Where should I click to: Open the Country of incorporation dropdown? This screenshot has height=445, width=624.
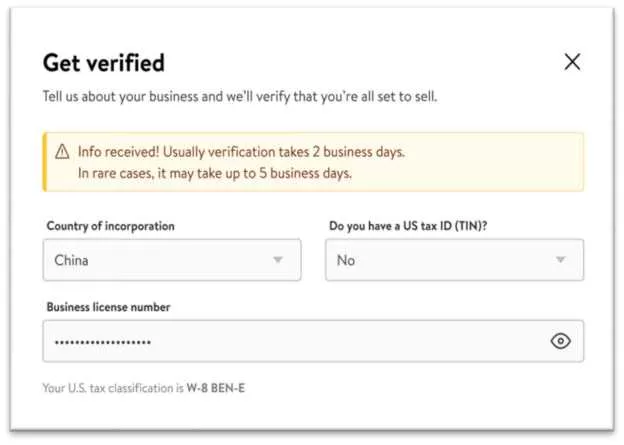(171, 260)
